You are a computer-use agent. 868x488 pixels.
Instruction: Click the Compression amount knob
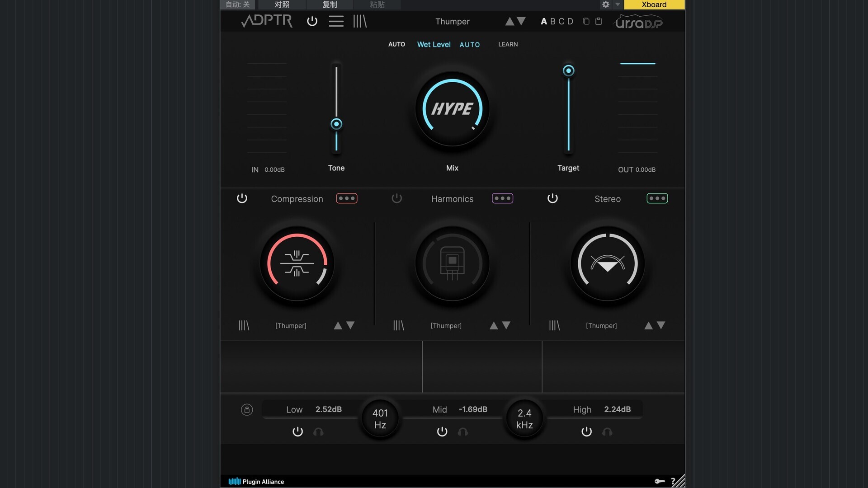pyautogui.click(x=297, y=263)
